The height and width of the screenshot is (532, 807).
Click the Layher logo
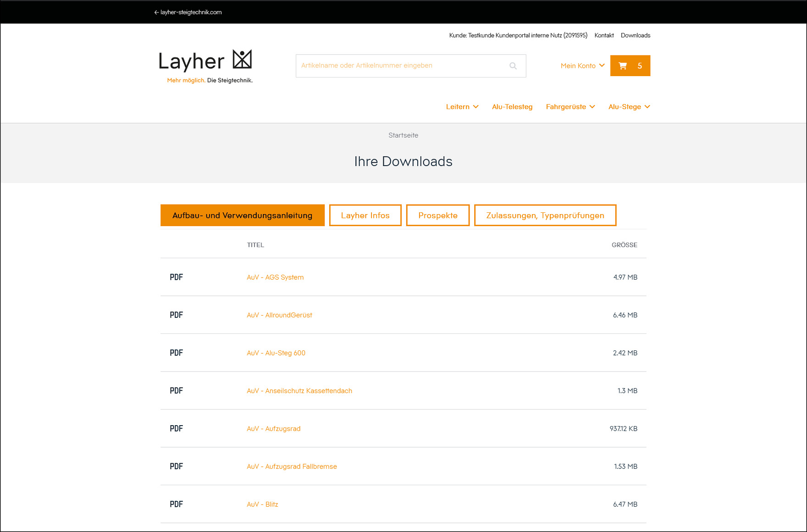tap(205, 66)
